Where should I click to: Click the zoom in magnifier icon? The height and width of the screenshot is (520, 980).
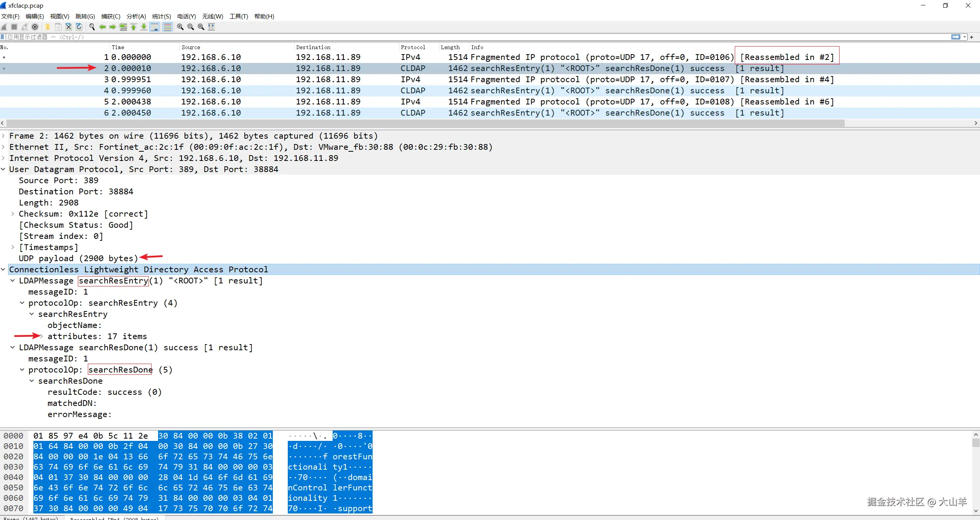tap(180, 27)
